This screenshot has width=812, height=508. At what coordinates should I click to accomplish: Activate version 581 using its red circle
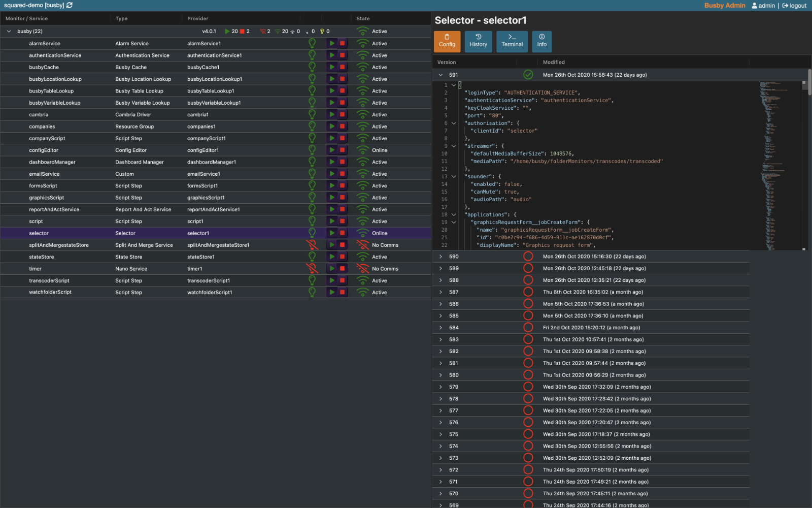(528, 363)
